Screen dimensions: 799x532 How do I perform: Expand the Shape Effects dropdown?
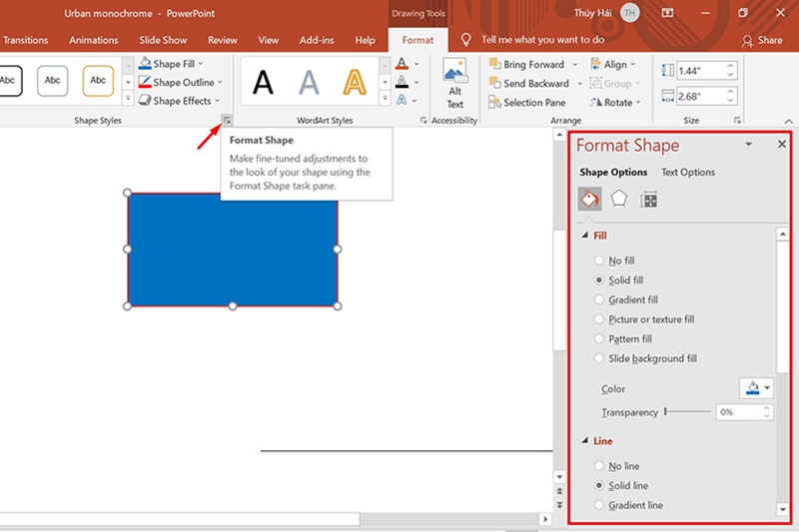182,101
